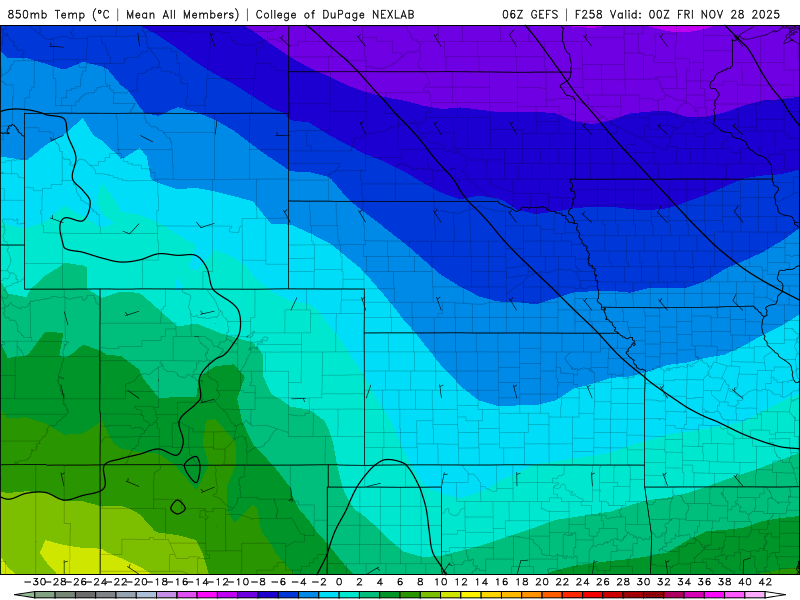
Task: Pick the yellow swatch between 12 and 14
Action: tap(470, 595)
